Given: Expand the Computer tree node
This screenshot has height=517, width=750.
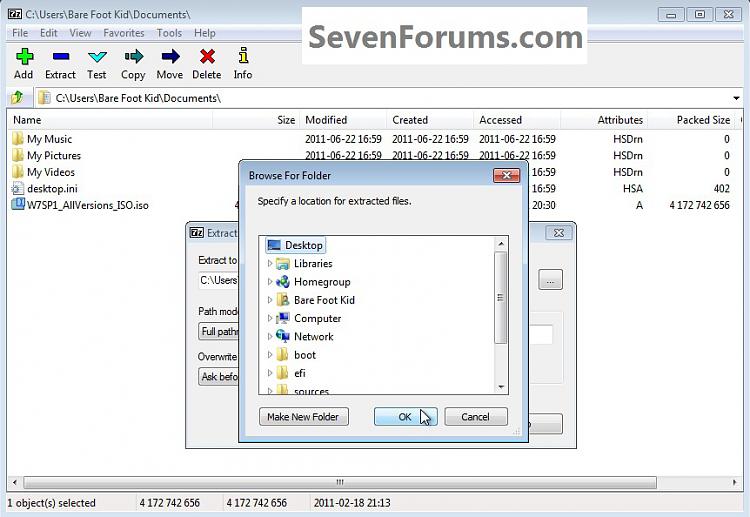Looking at the screenshot, I should pyautogui.click(x=270, y=318).
